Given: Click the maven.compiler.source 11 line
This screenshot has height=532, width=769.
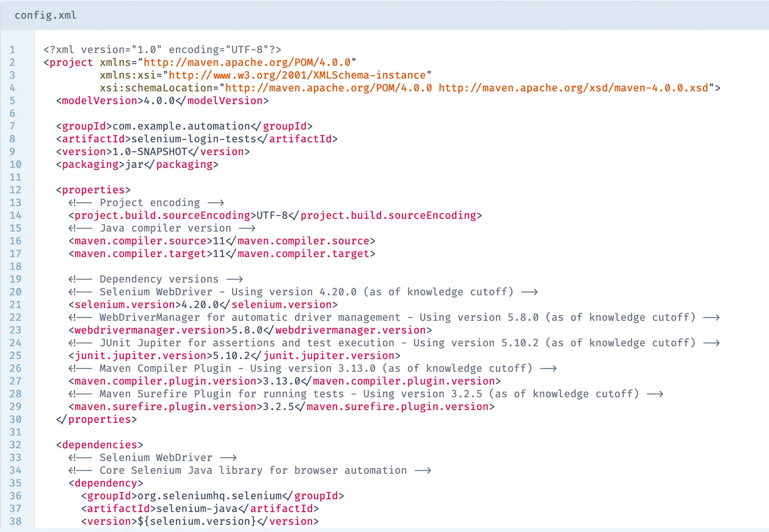Looking at the screenshot, I should coord(222,241).
